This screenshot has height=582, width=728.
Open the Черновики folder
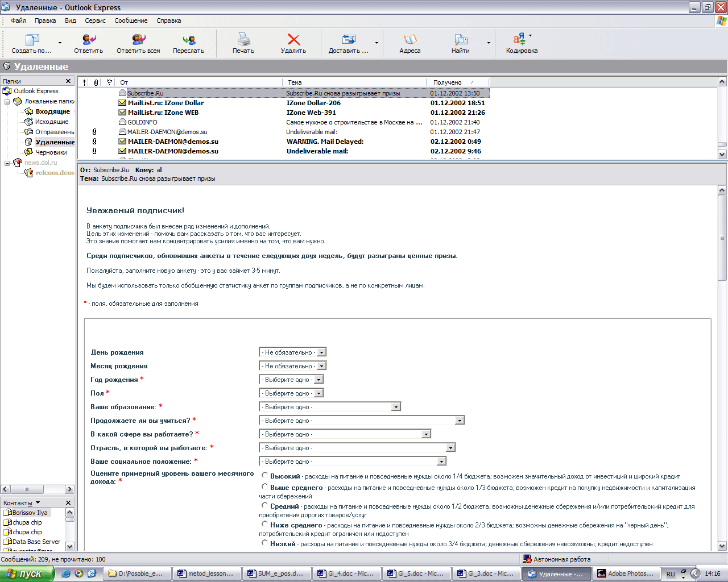(x=51, y=152)
